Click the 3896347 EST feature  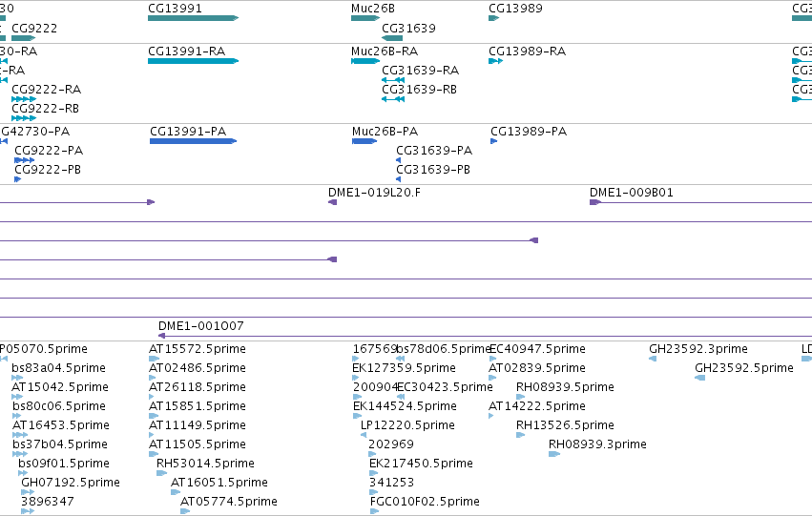point(28,511)
